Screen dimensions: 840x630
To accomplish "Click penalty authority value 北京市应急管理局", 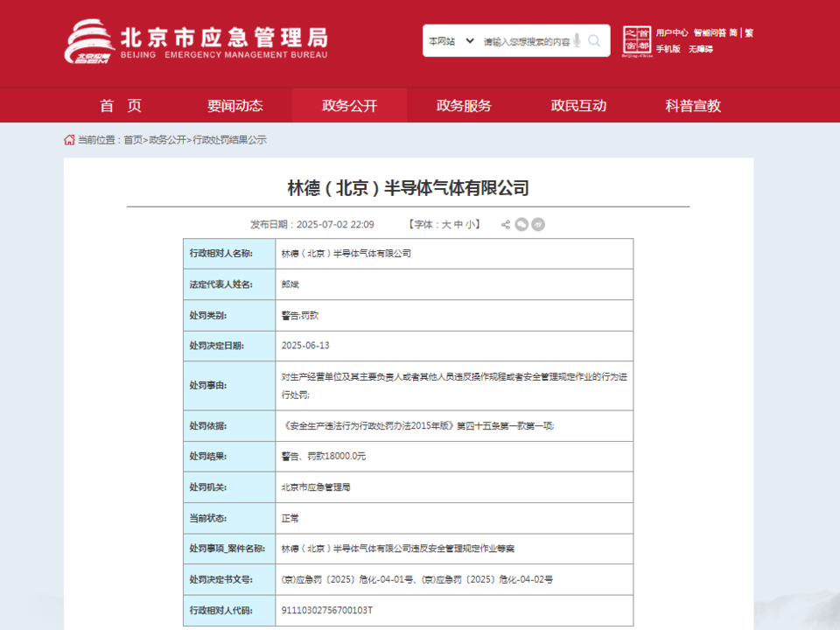I will [316, 487].
